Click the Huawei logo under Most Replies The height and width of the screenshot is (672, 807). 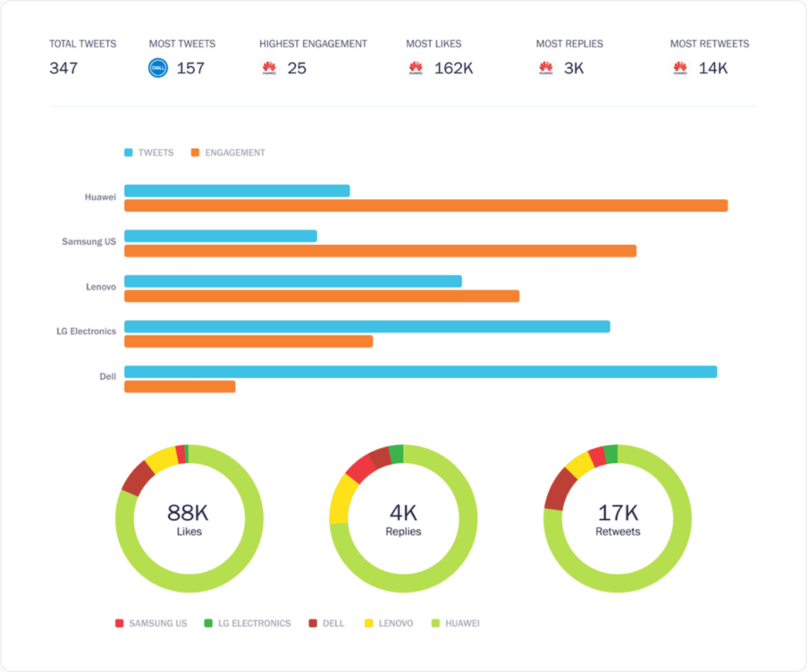tap(546, 67)
